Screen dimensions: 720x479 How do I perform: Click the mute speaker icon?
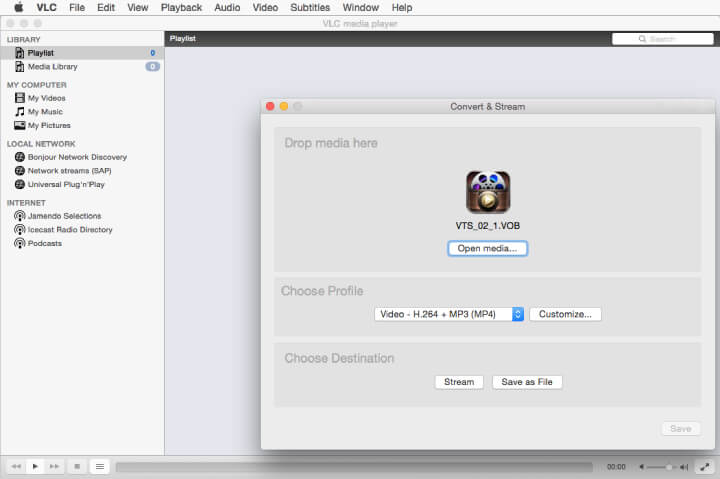[x=641, y=467]
